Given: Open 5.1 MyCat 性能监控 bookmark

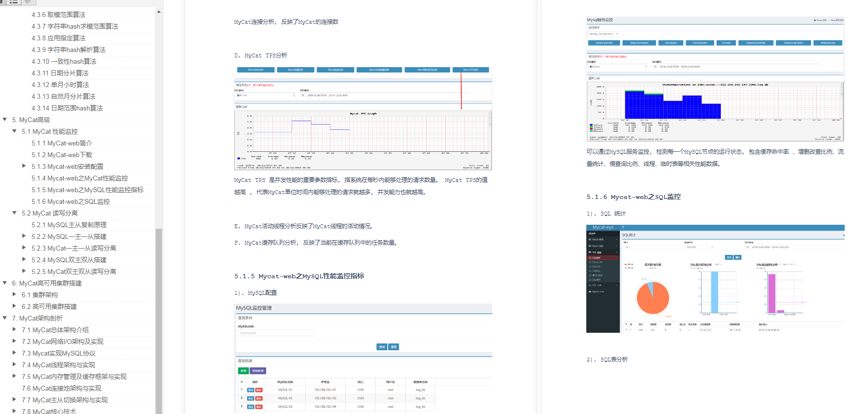Looking at the screenshot, I should tap(50, 131).
